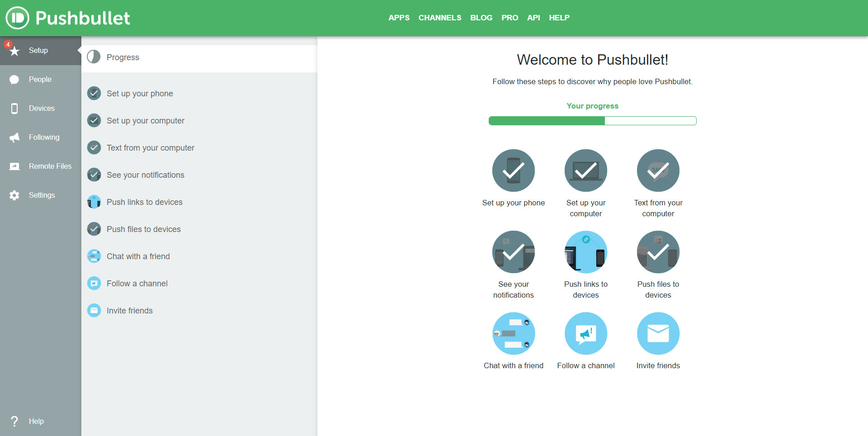
Task: Click the Settings gear icon
Action: (14, 195)
